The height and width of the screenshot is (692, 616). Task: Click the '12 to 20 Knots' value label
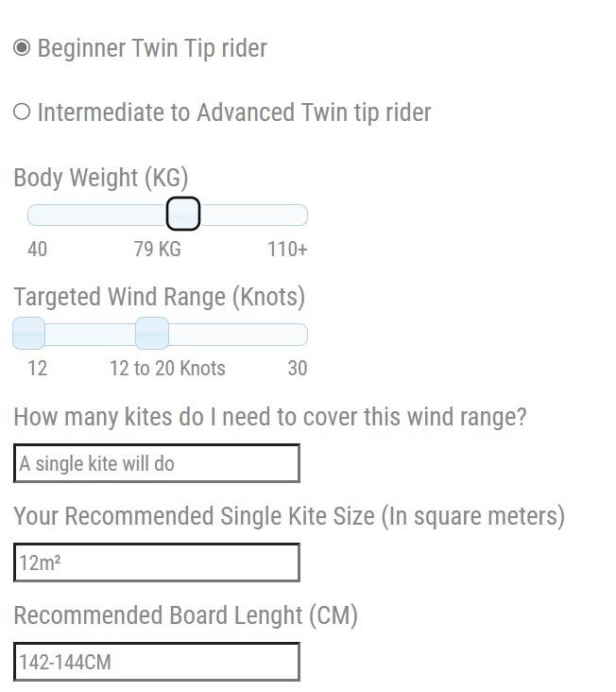[x=167, y=369]
